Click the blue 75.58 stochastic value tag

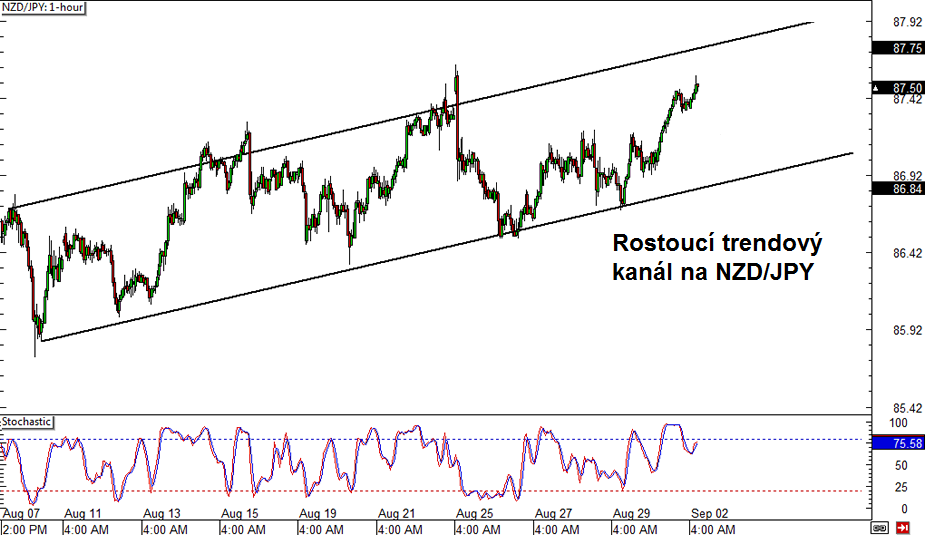coord(898,443)
